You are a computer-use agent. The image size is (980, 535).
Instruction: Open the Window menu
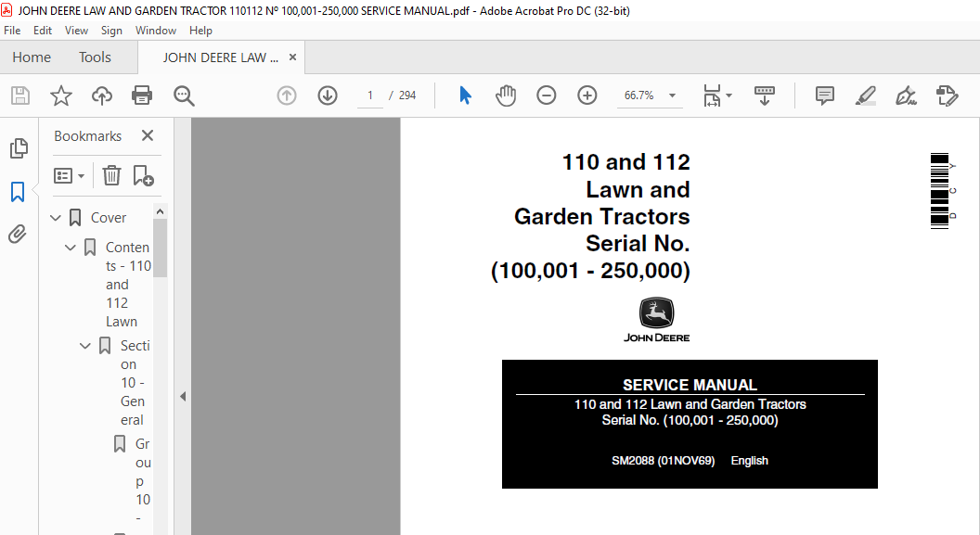(156, 30)
